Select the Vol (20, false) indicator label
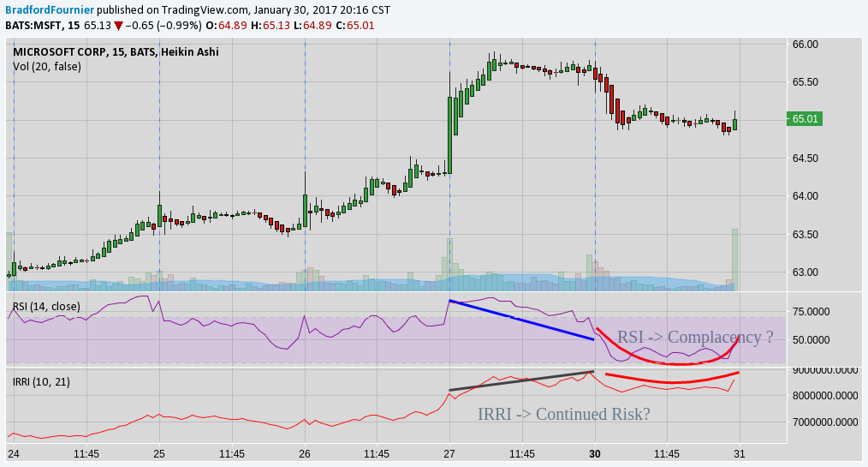Viewport: 868px width, 467px height. (x=47, y=67)
